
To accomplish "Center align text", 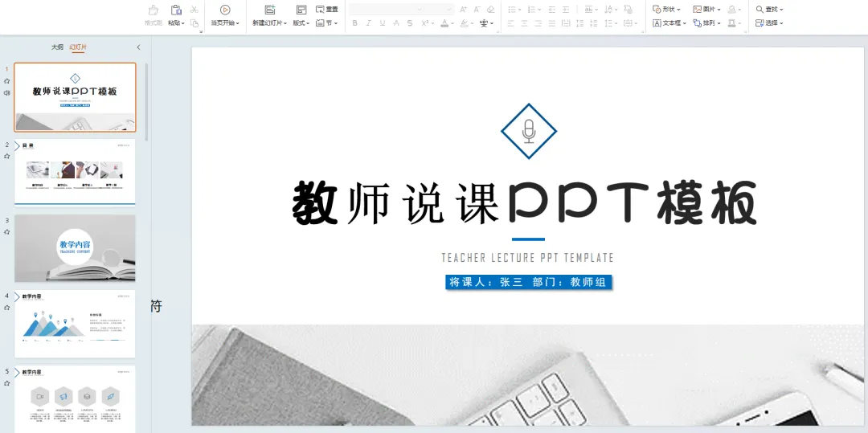I will click(524, 23).
